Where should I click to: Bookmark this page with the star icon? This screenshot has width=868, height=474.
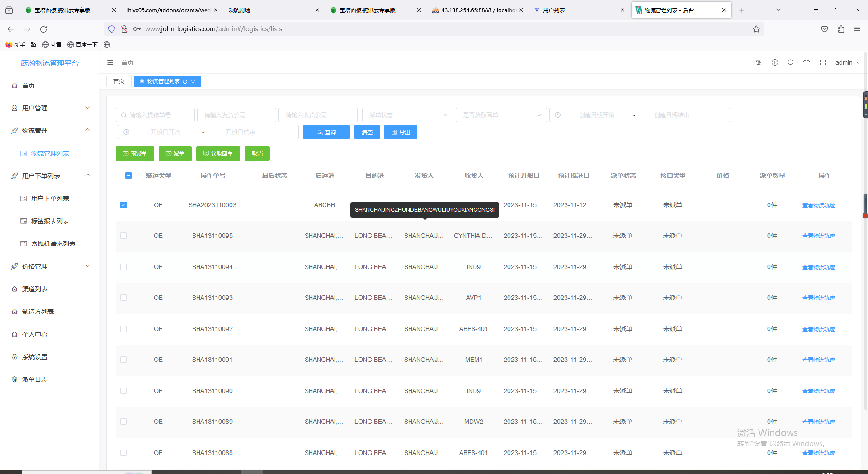point(756,29)
